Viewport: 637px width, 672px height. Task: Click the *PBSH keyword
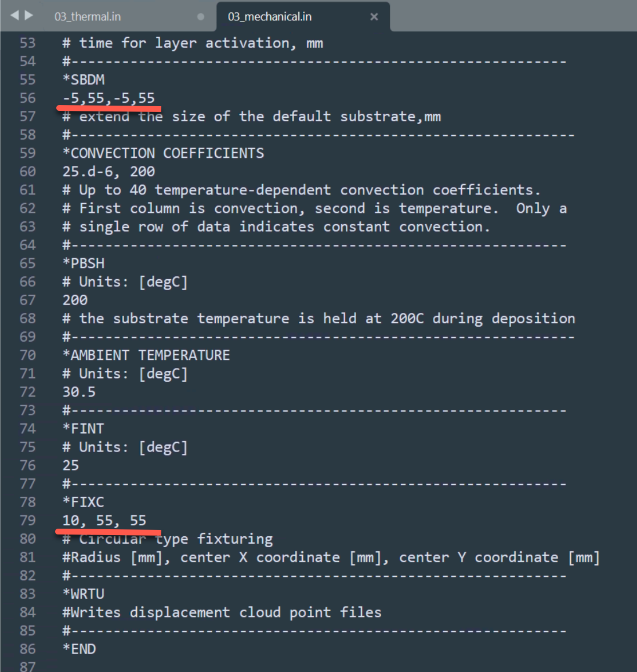[x=84, y=263]
